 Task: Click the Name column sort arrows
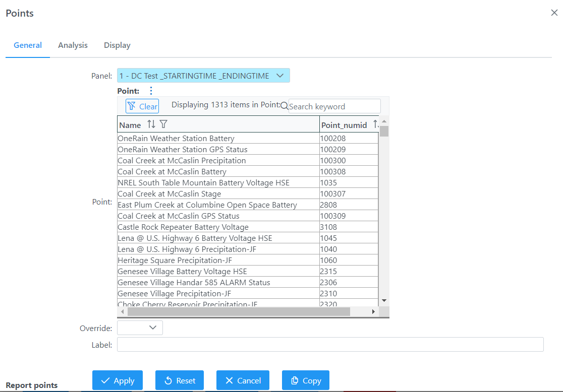click(151, 124)
